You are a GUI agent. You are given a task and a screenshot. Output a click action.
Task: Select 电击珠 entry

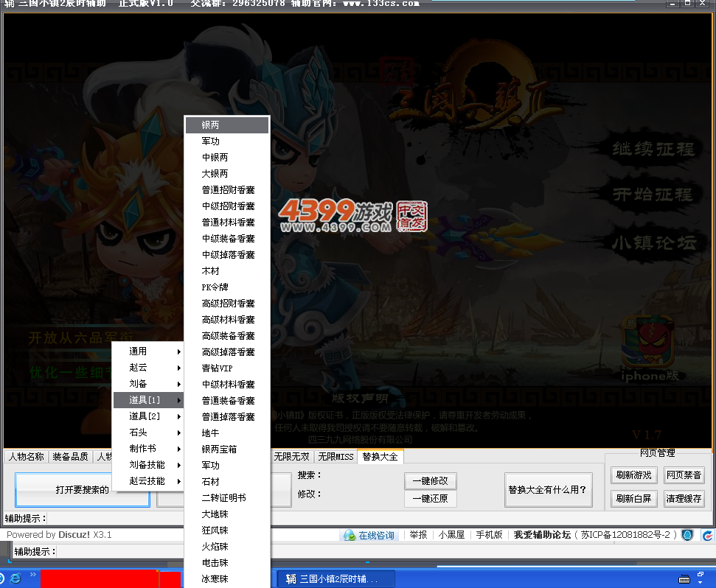pyautogui.click(x=227, y=562)
